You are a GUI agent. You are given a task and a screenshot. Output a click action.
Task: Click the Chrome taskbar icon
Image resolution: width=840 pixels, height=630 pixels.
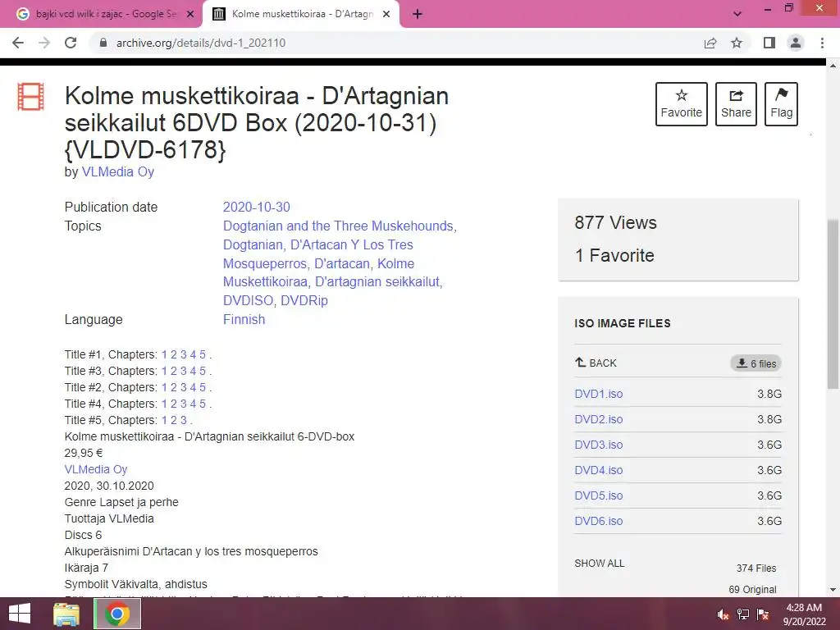(x=117, y=614)
